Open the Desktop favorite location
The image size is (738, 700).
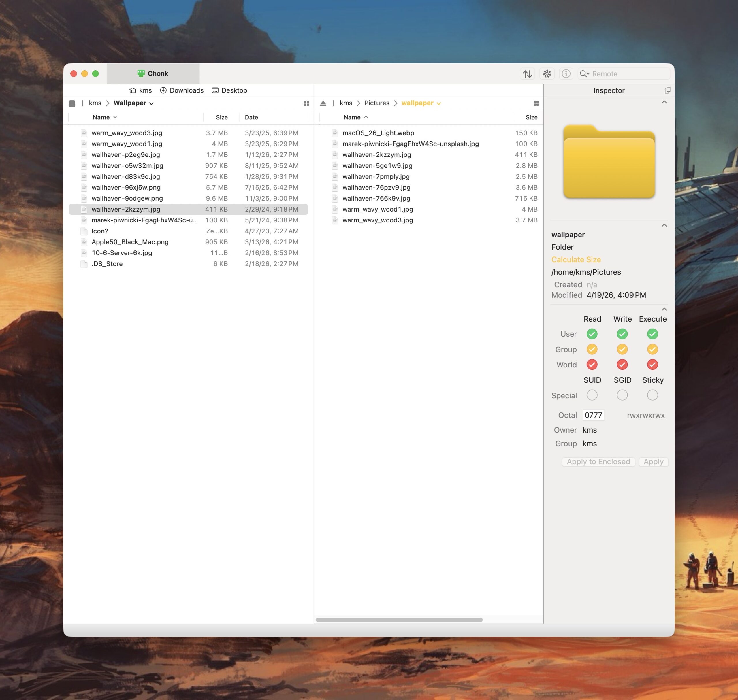[x=229, y=90]
